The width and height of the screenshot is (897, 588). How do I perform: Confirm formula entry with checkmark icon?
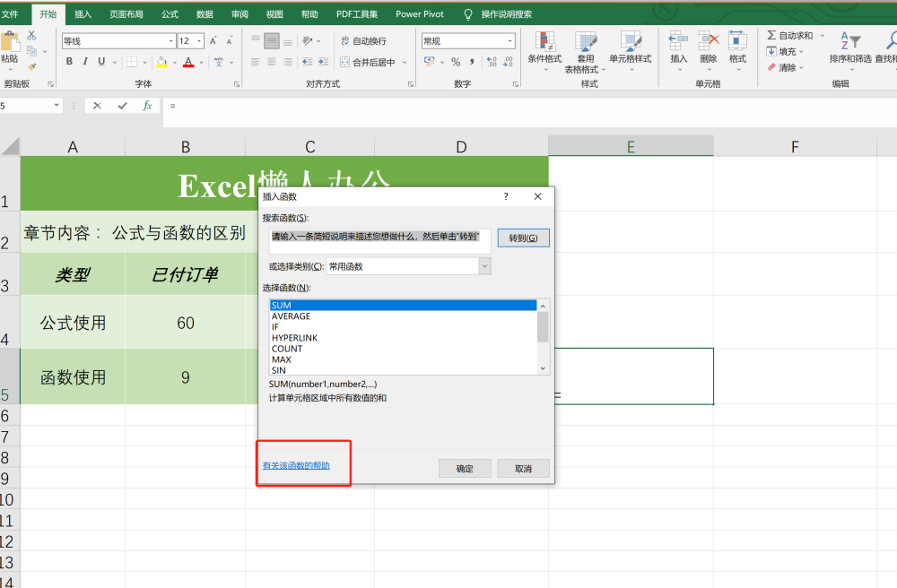122,105
